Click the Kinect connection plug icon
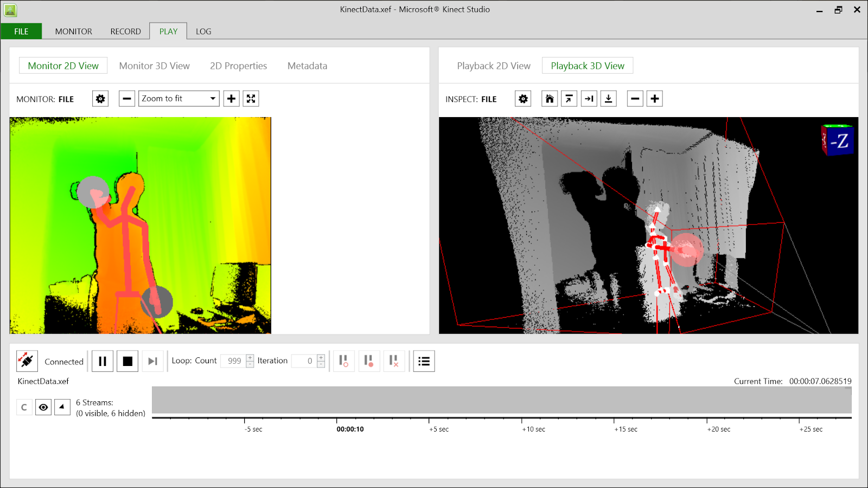The height and width of the screenshot is (488, 868). [27, 361]
